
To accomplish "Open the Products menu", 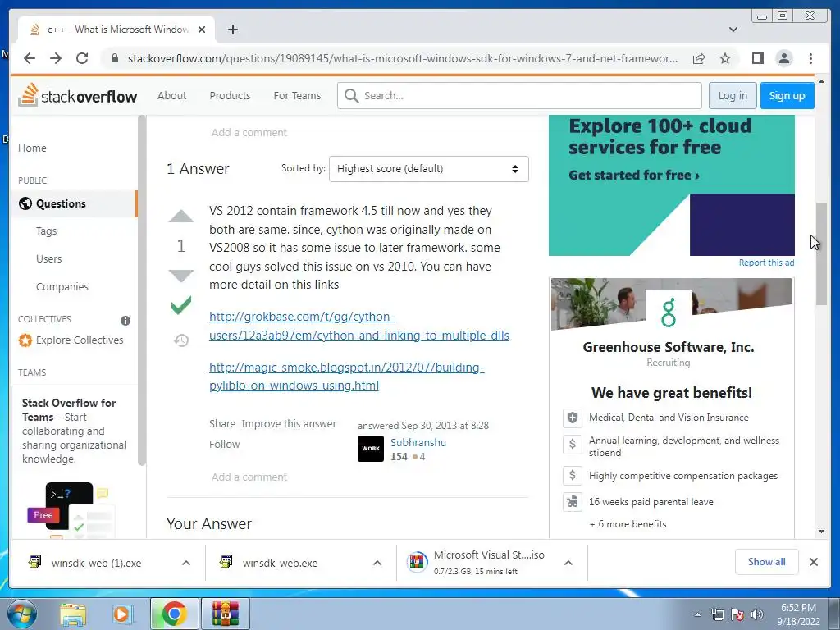I will coord(230,95).
